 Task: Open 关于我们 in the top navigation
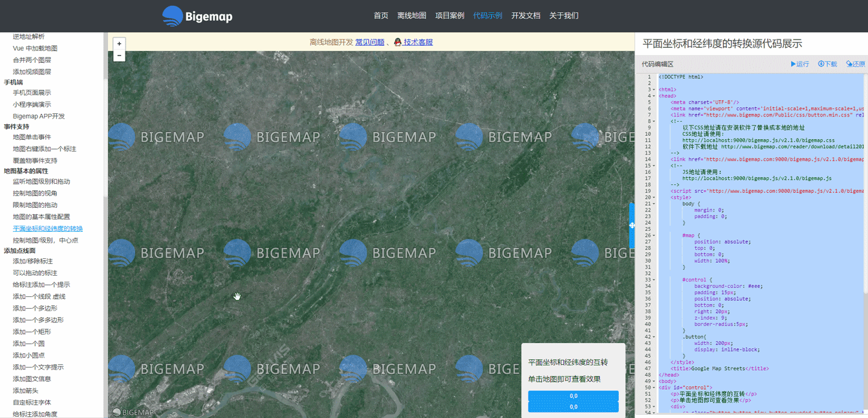(564, 16)
